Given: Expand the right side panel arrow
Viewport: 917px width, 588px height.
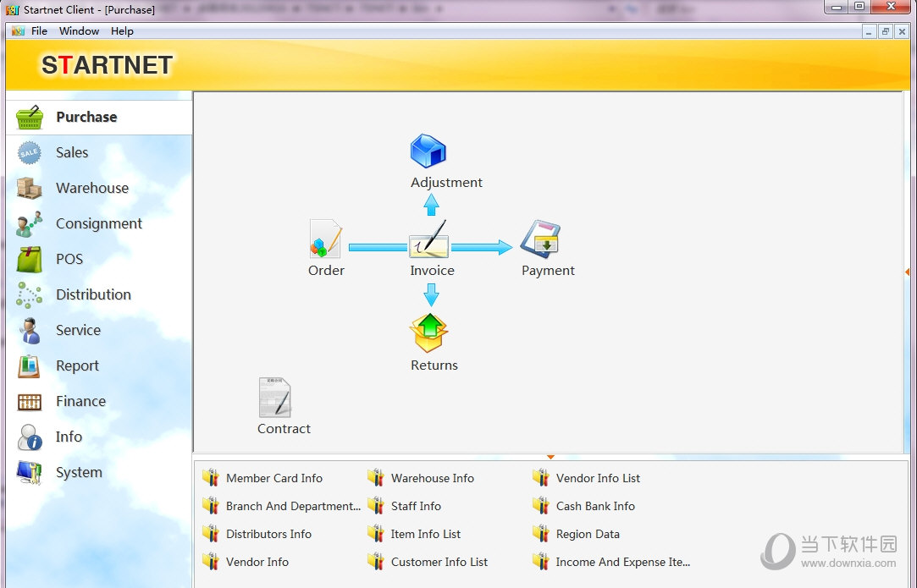Looking at the screenshot, I should coord(907,272).
